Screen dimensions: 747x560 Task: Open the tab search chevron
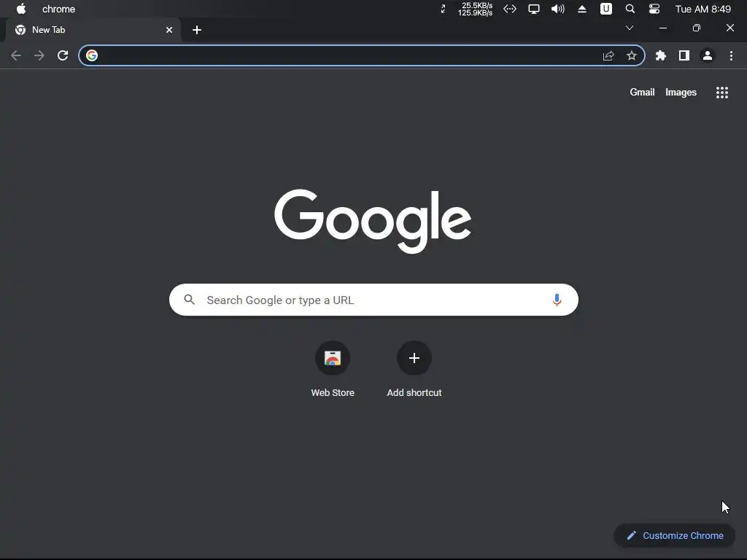click(630, 28)
